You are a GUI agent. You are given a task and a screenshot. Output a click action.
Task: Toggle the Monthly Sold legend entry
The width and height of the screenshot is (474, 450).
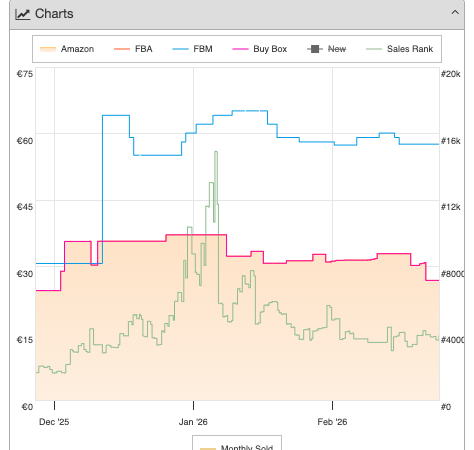(237, 447)
